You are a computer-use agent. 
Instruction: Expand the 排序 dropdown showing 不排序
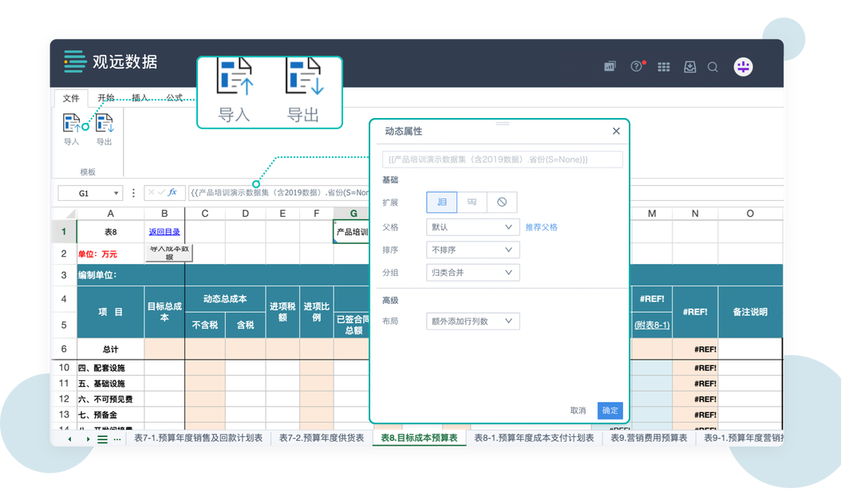coord(473,250)
